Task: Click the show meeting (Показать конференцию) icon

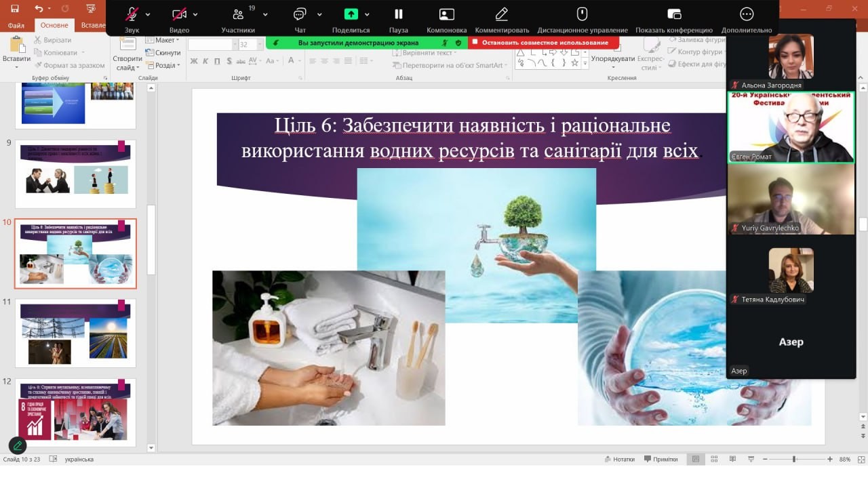Action: pyautogui.click(x=674, y=14)
